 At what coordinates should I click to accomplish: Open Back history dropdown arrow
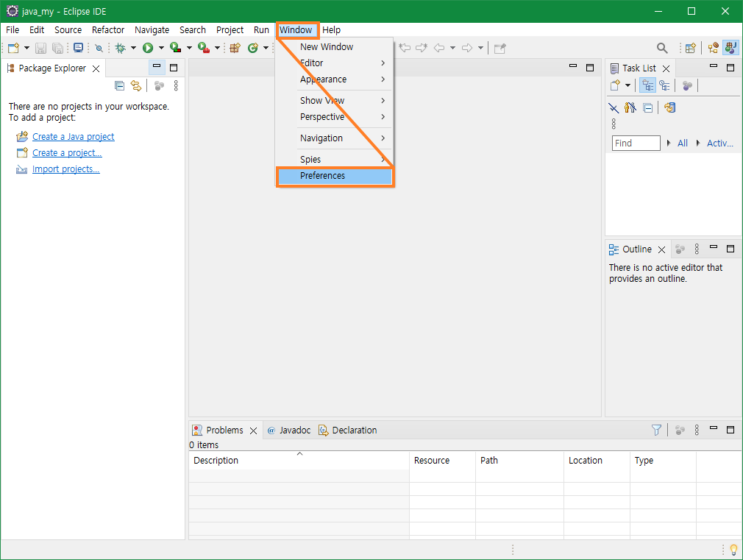tap(452, 48)
